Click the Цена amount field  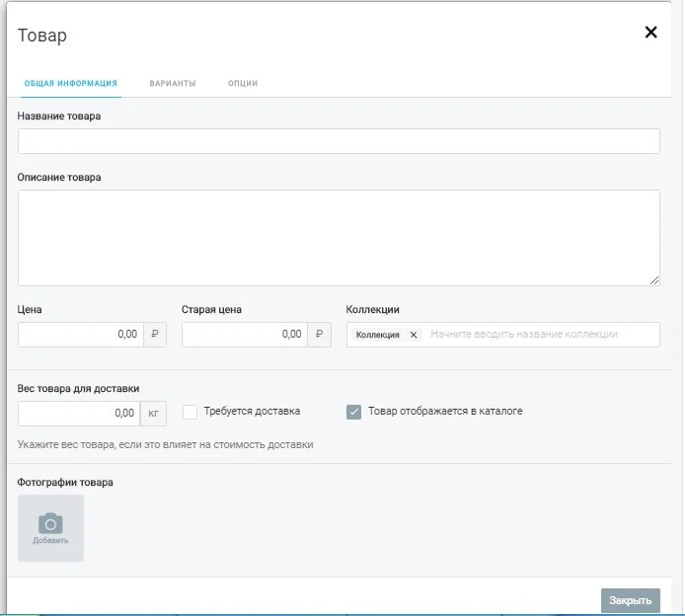click(81, 335)
